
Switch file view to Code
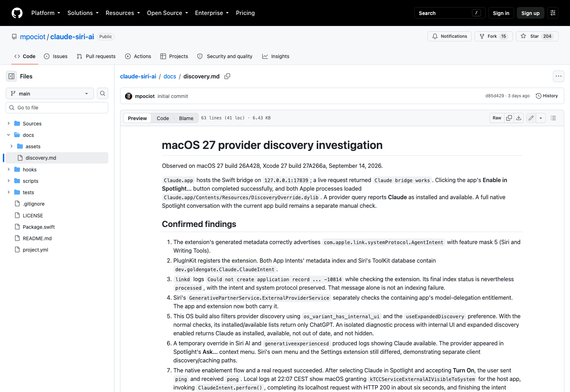pyautogui.click(x=163, y=118)
